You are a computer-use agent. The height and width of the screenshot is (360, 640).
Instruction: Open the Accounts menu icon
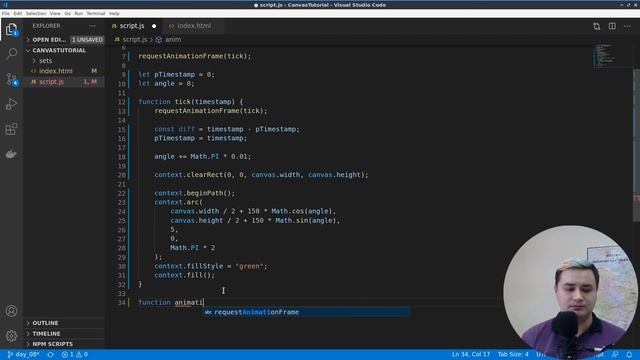tap(11, 311)
